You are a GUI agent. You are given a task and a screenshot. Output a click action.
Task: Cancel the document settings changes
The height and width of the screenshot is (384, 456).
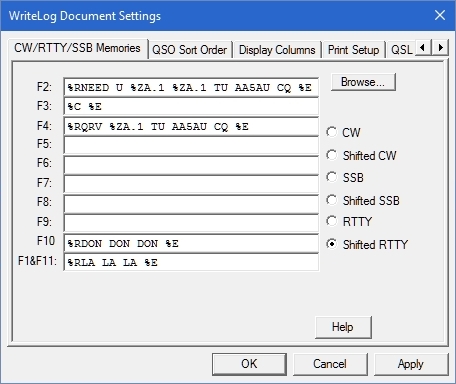[330, 364]
